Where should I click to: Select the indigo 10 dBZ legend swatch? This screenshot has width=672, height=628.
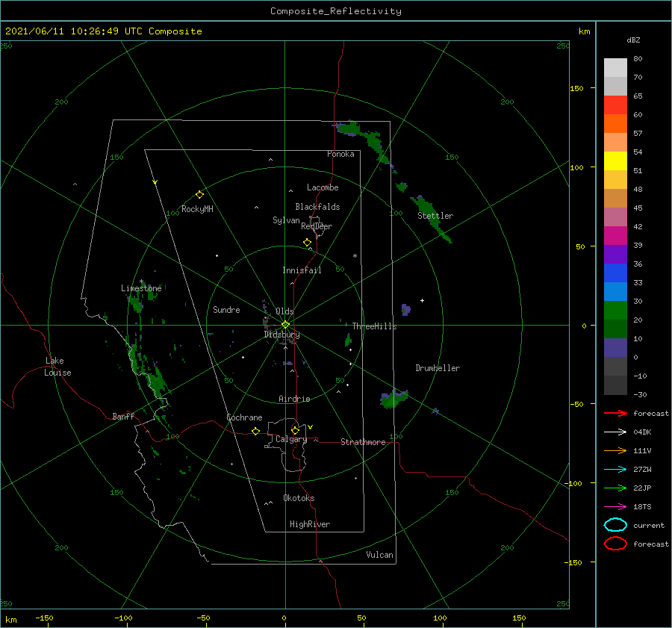(x=615, y=348)
